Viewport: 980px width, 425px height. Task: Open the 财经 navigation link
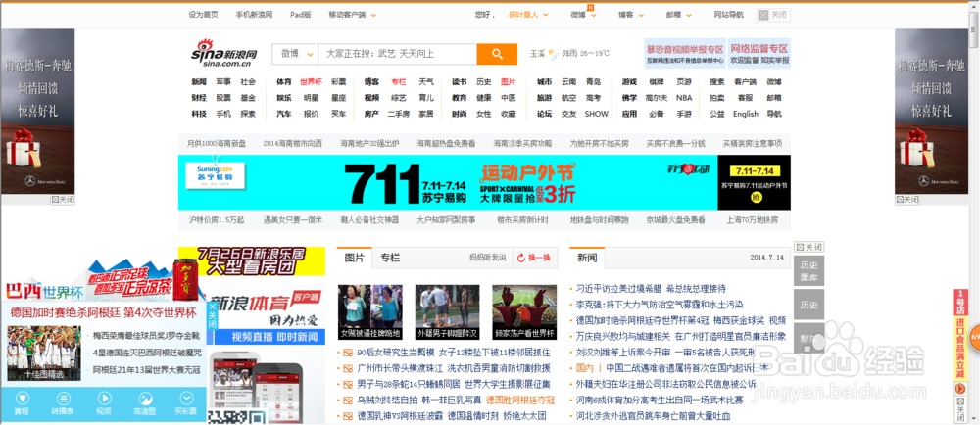(x=199, y=98)
